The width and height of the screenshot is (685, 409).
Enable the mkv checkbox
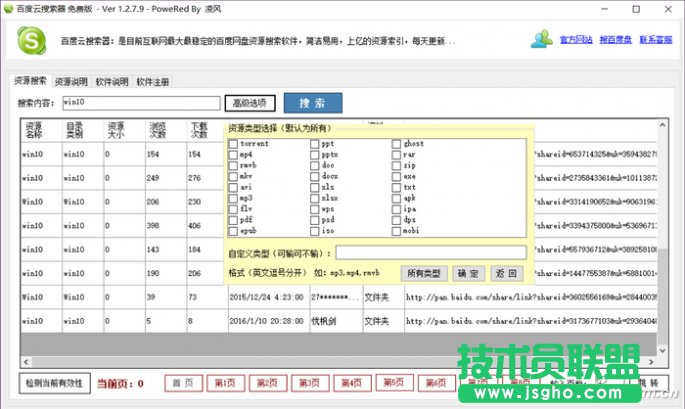coord(233,177)
